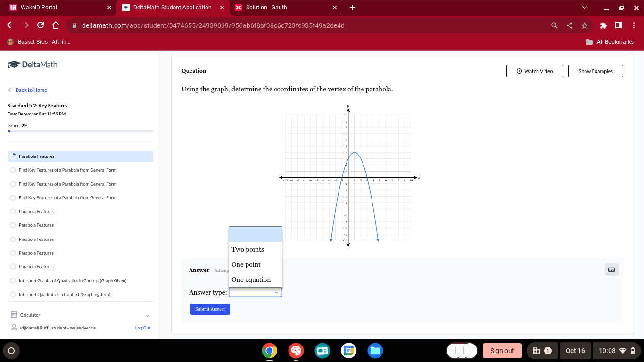Open tab search chevron in title bar
This screenshot has width=644, height=362.
[585, 8]
